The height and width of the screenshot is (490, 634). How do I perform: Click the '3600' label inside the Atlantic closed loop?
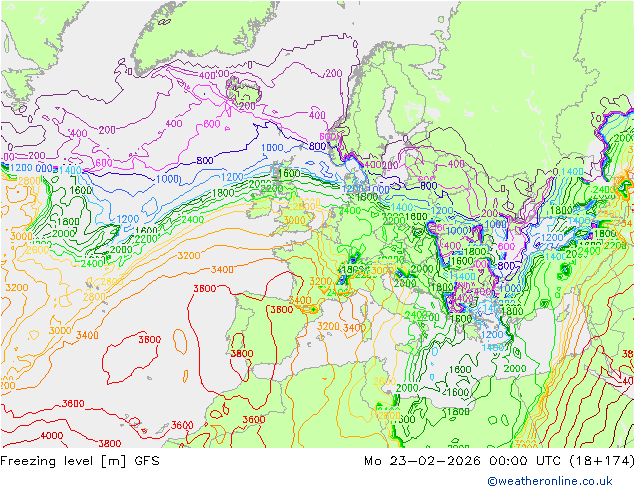tap(150, 340)
